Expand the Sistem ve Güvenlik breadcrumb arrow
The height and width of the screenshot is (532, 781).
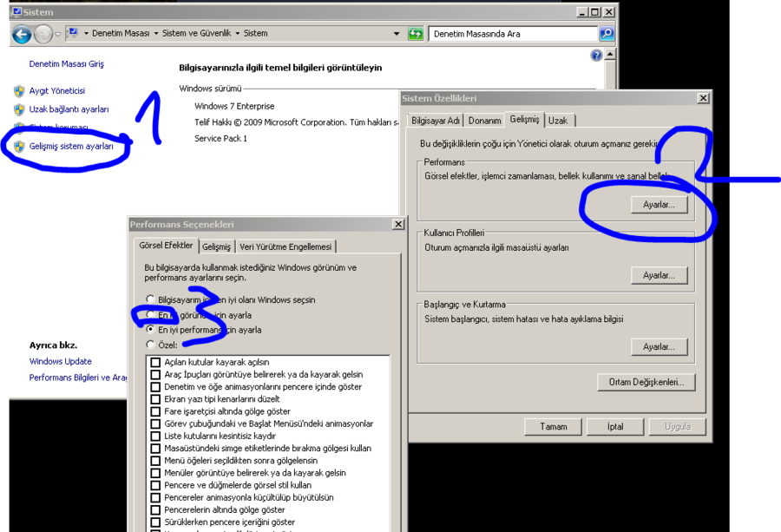[238, 33]
